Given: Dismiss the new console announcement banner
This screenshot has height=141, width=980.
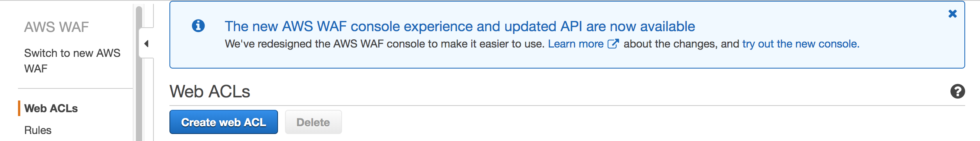Looking at the screenshot, I should (953, 14).
